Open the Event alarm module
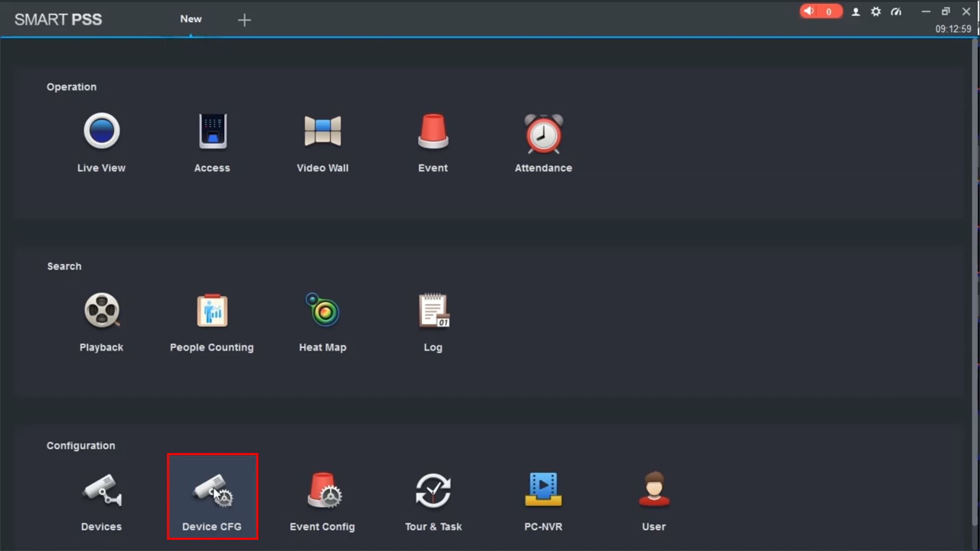Screen dimensions: 980x551 coord(433,132)
